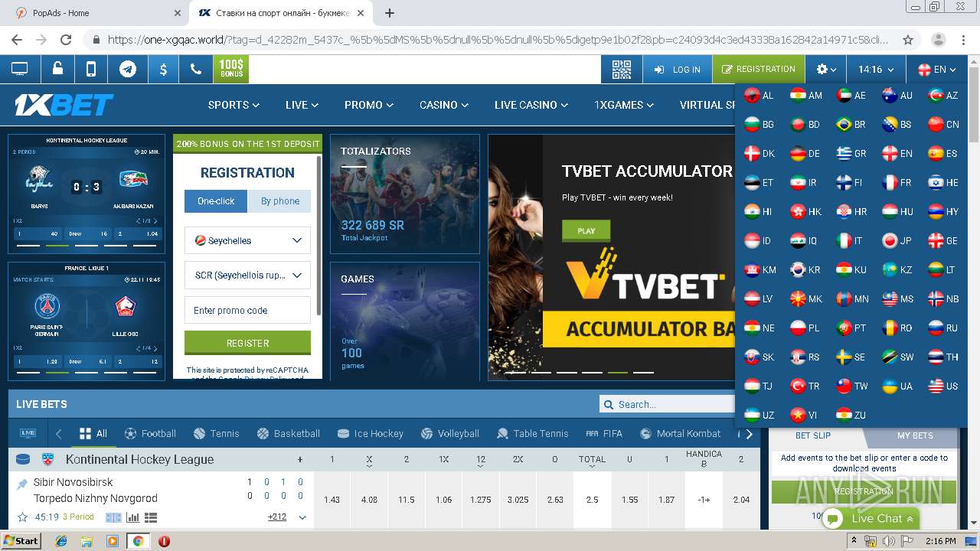The height and width of the screenshot is (551, 980).
Task: Select the Brazilian BR language flag
Action: 851,124
